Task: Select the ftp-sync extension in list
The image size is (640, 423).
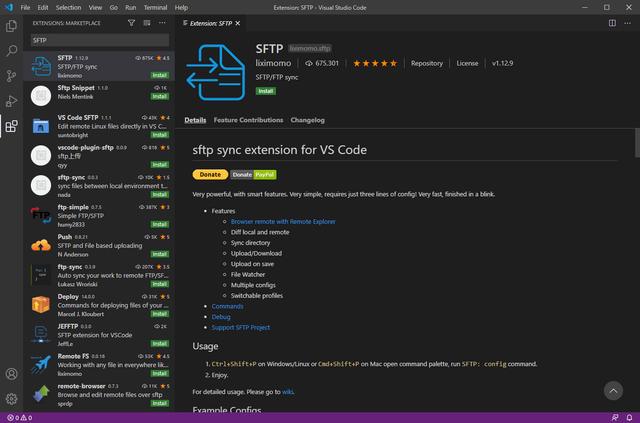Action: (x=99, y=275)
